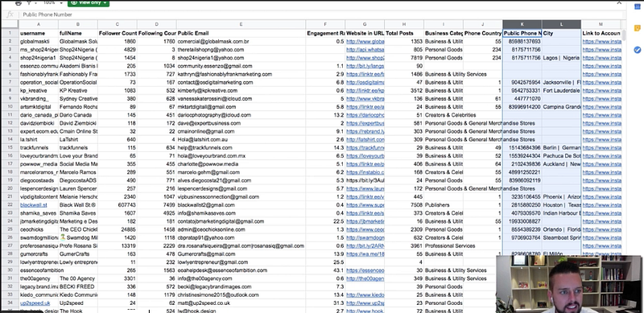644x313 pixels.
Task: Open the globalmask website link in row 2
Action: 365,42
